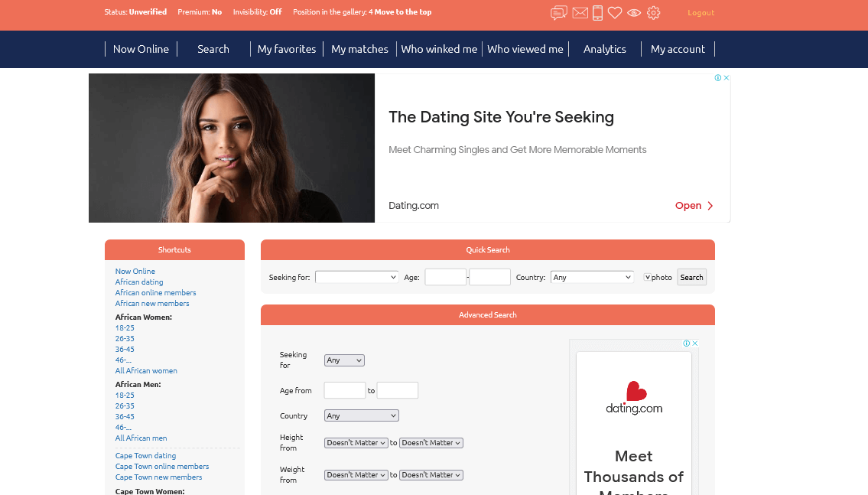868x495 pixels.
Task: Expand Quick Search Seeking for dropdown
Action: 356,277
